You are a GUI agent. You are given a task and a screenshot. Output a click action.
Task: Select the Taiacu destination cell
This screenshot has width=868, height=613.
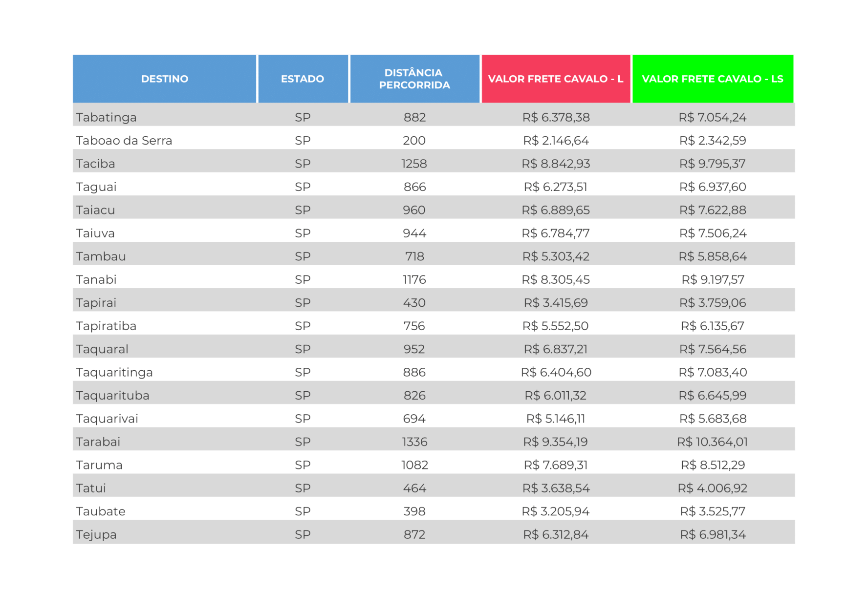click(x=95, y=210)
